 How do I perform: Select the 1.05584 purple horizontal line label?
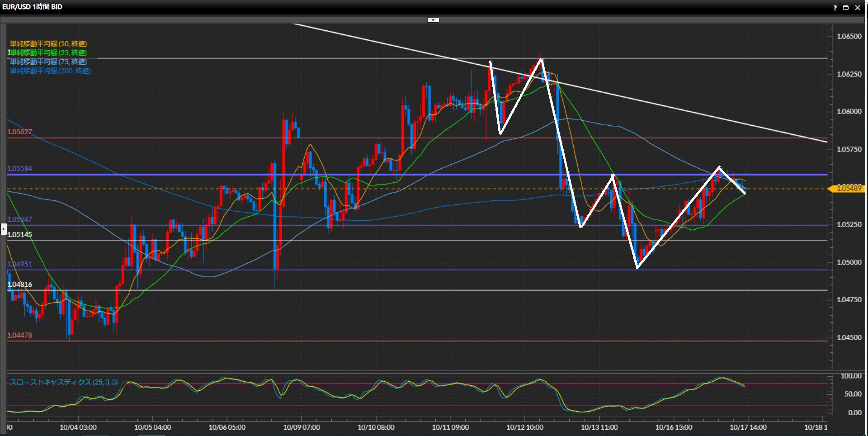[x=20, y=169]
